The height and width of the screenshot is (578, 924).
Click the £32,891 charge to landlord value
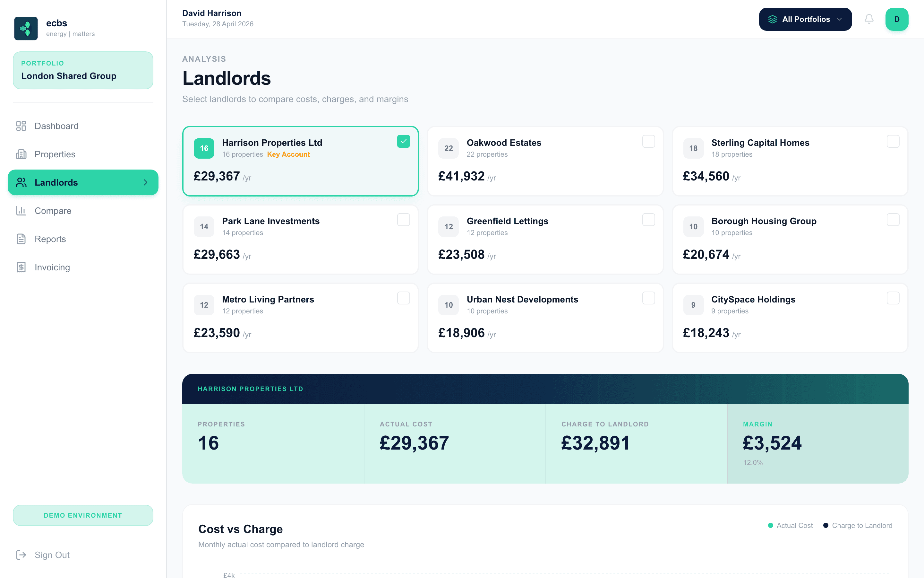coord(595,443)
